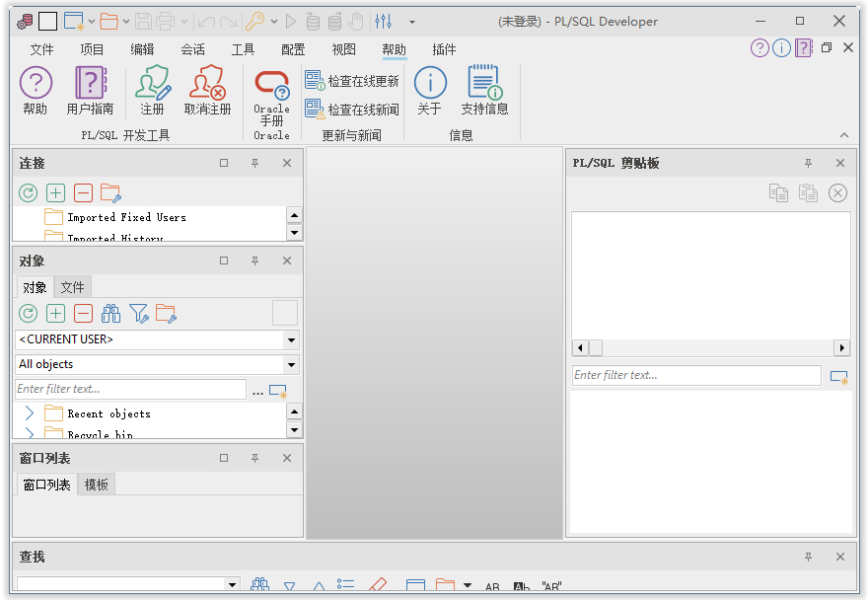Check online updates (检查在线更新)

tap(352, 81)
